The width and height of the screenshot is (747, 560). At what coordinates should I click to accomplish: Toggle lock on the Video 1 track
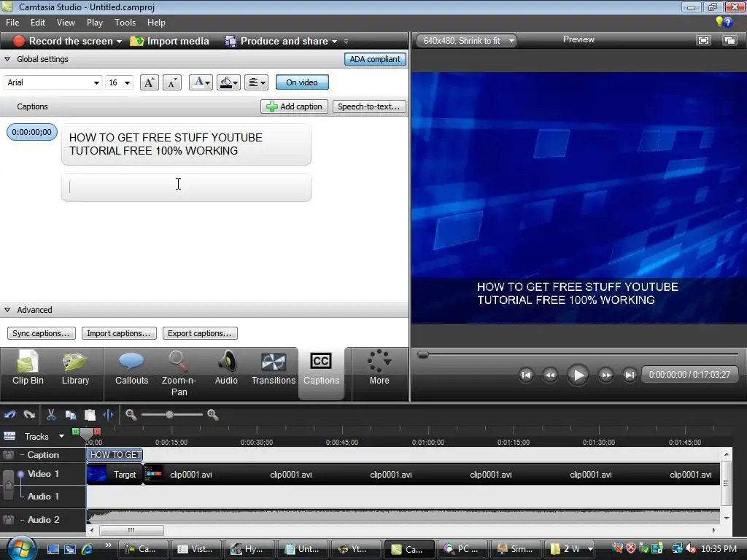click(8, 485)
